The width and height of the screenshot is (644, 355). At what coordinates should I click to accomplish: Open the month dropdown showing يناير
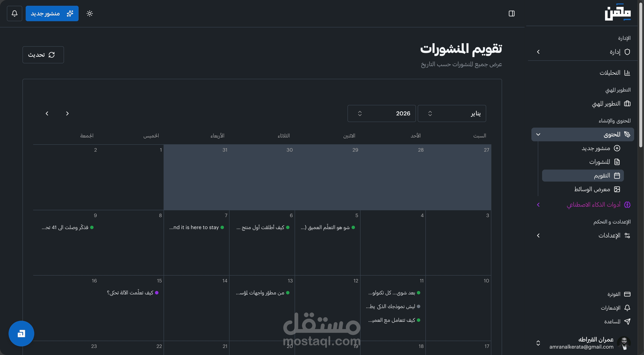click(x=452, y=113)
